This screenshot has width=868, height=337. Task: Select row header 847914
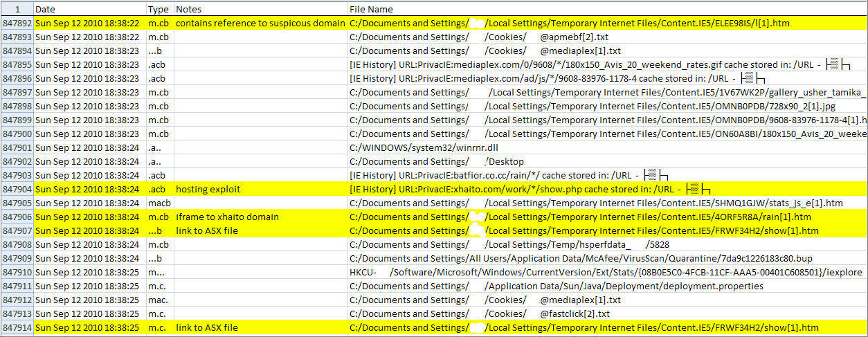coord(17,327)
